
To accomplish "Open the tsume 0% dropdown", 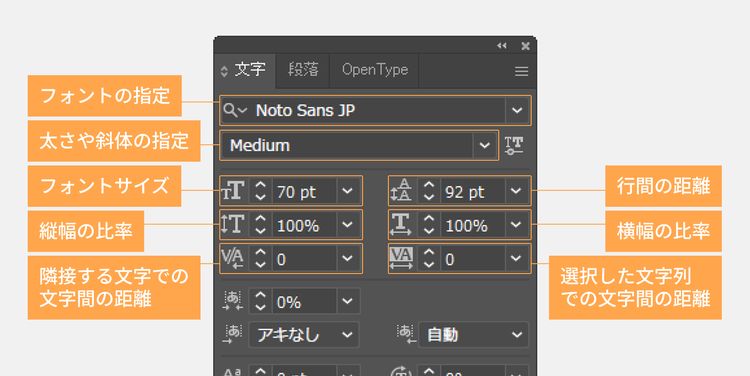I will point(348,301).
